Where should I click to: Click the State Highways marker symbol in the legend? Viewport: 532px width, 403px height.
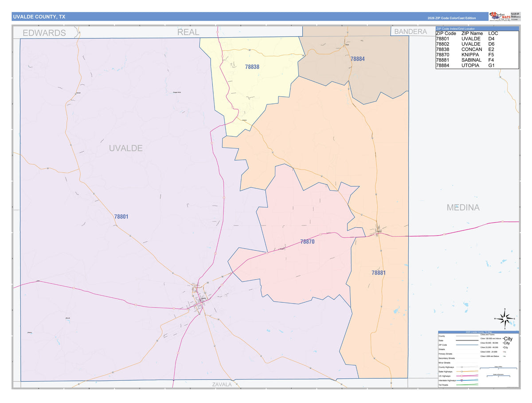coord(462,371)
